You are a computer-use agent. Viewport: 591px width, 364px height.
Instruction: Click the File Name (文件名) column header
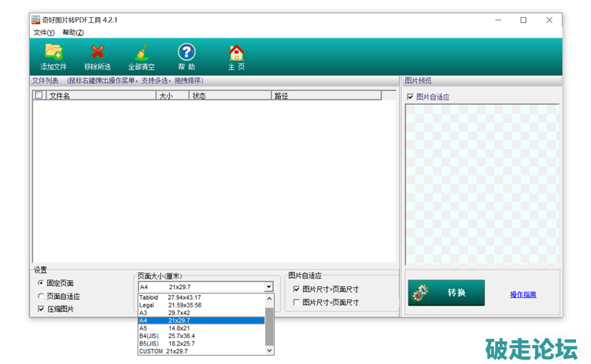click(101, 96)
